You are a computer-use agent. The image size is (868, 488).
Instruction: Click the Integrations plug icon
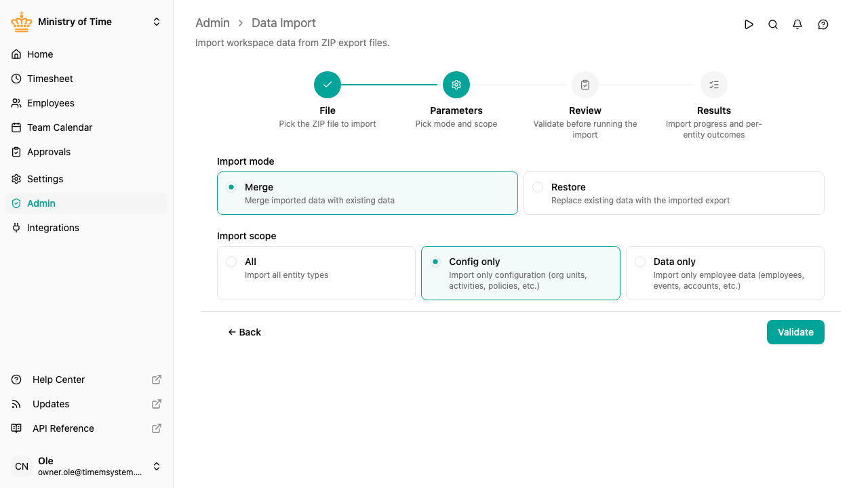tap(16, 228)
